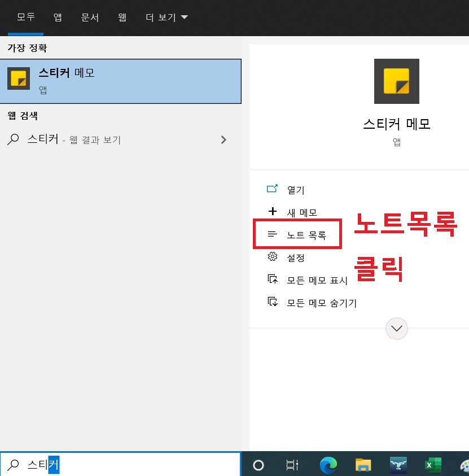Click the 가장 정확 section heading
The width and height of the screenshot is (469, 476).
pyautogui.click(x=27, y=48)
